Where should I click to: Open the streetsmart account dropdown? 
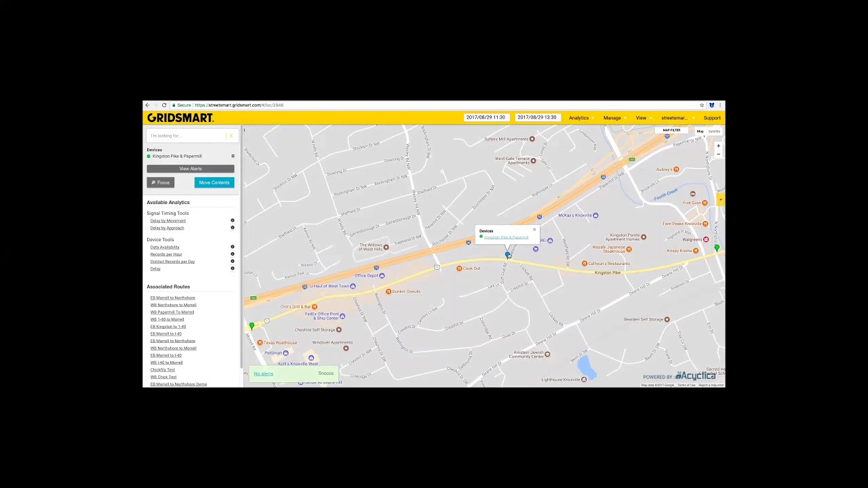677,118
